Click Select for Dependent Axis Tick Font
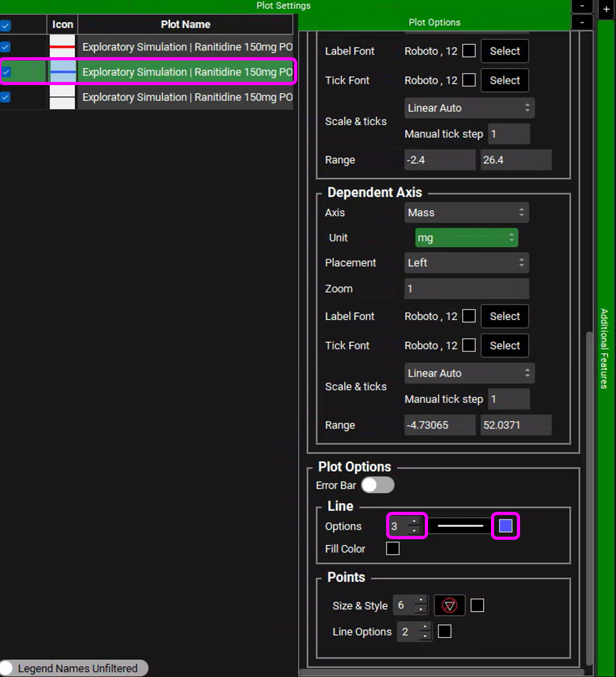 coord(504,345)
